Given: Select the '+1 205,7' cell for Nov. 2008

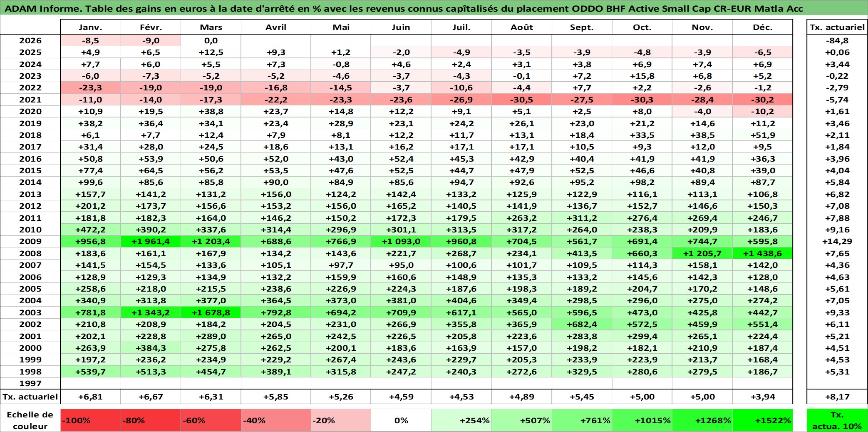Looking at the screenshot, I should tap(702, 254).
